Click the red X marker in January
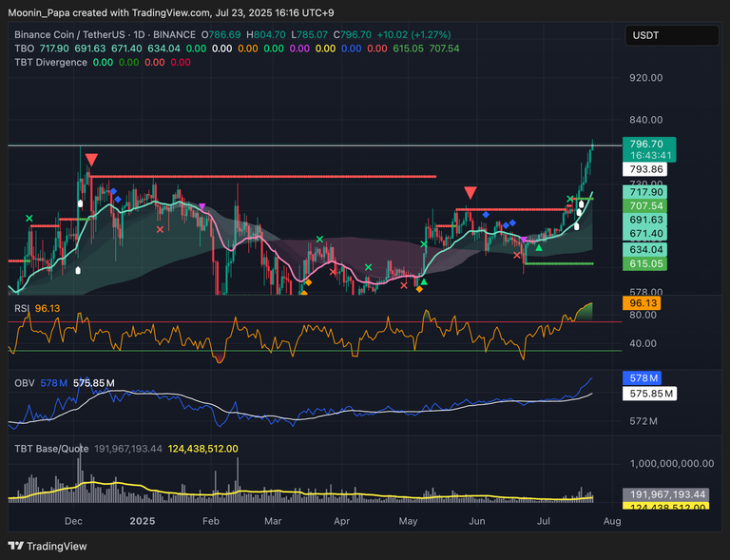The image size is (730, 560). point(160,229)
